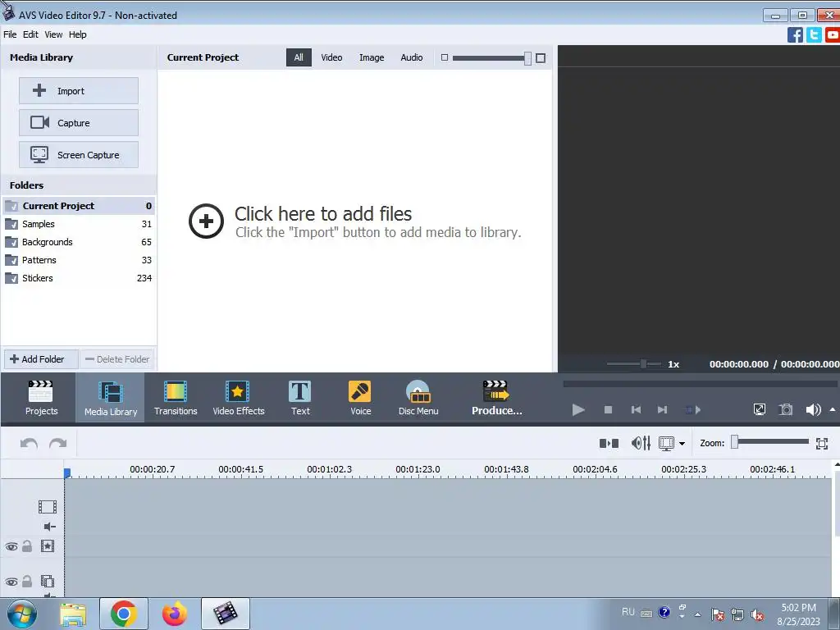Click the video effects track star icon
This screenshot has width=840, height=630.
point(47,546)
